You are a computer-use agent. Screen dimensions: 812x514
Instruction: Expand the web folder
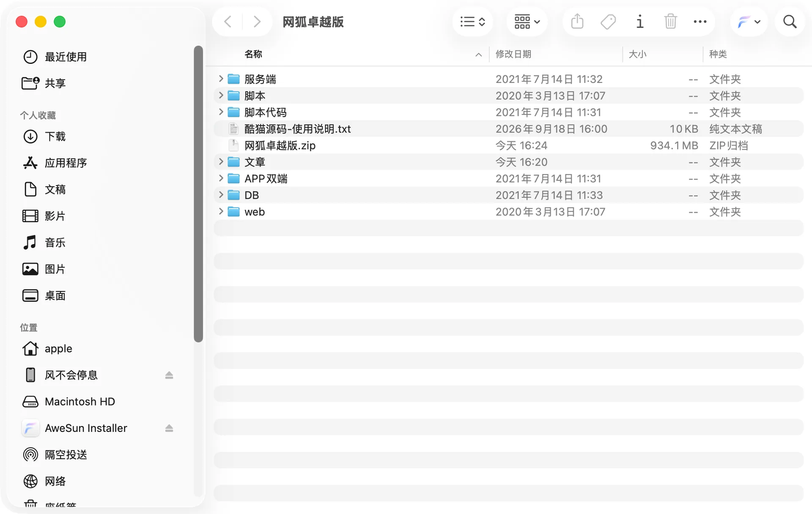[x=221, y=211]
